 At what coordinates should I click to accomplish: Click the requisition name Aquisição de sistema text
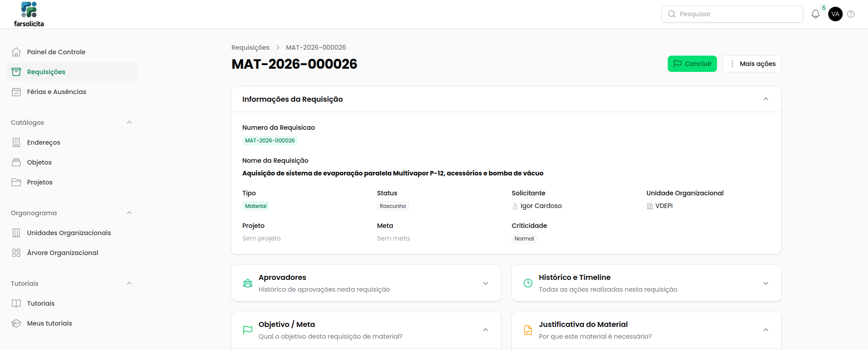coord(393,173)
